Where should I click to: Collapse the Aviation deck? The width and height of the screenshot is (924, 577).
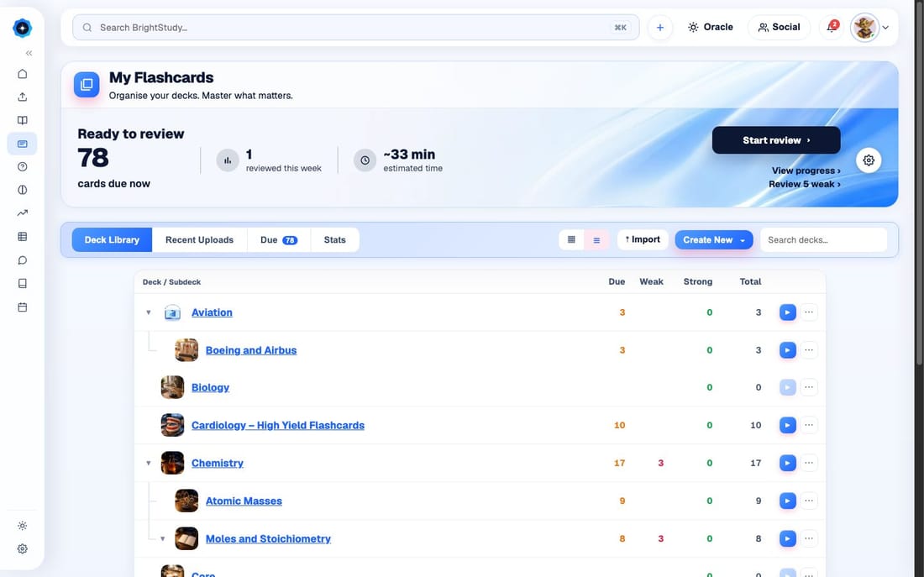tap(149, 312)
